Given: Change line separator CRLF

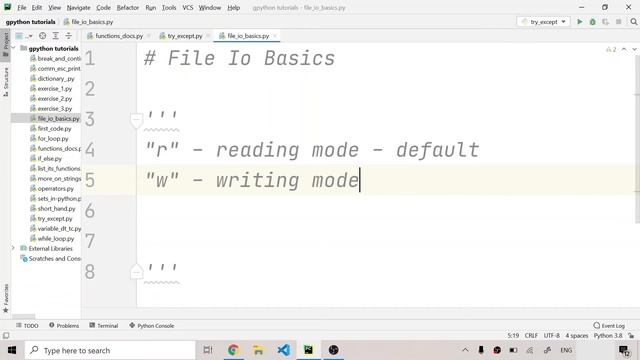Looking at the screenshot, I should point(531,336).
